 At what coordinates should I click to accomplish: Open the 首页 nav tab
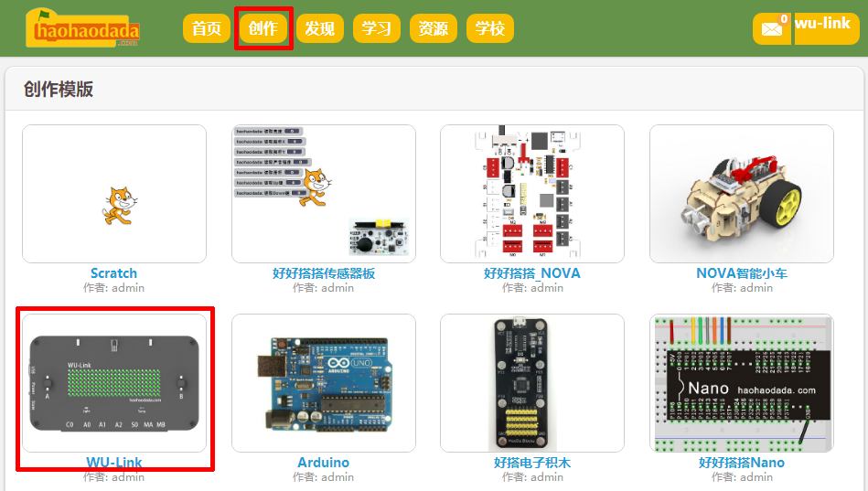(207, 28)
